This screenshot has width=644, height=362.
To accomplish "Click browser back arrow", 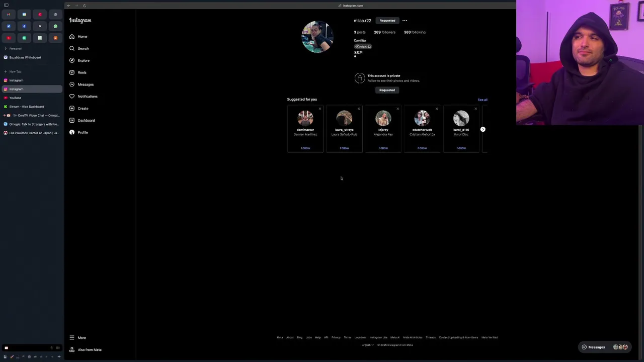I will click(68, 6).
